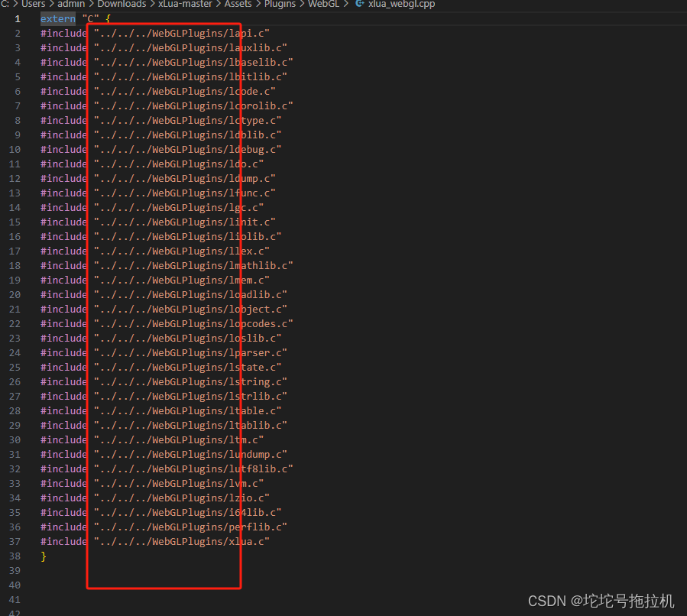The image size is (687, 616).
Task: Click the ldo.c include path
Action: 179,164
